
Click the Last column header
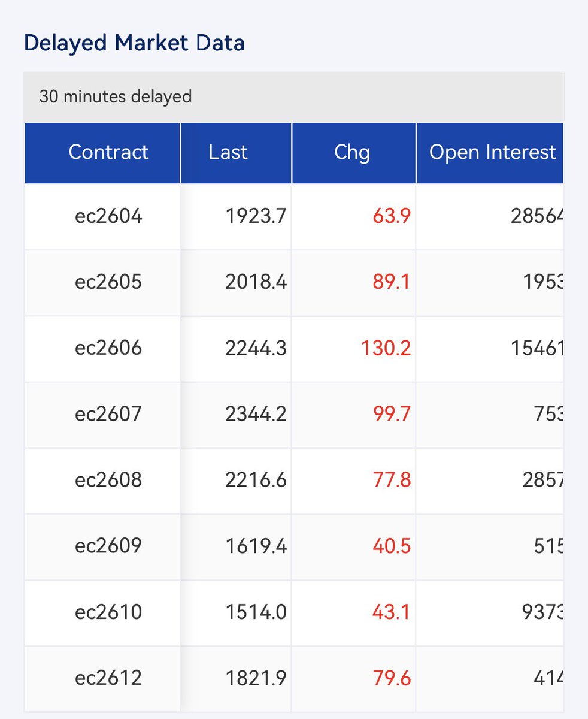point(236,153)
